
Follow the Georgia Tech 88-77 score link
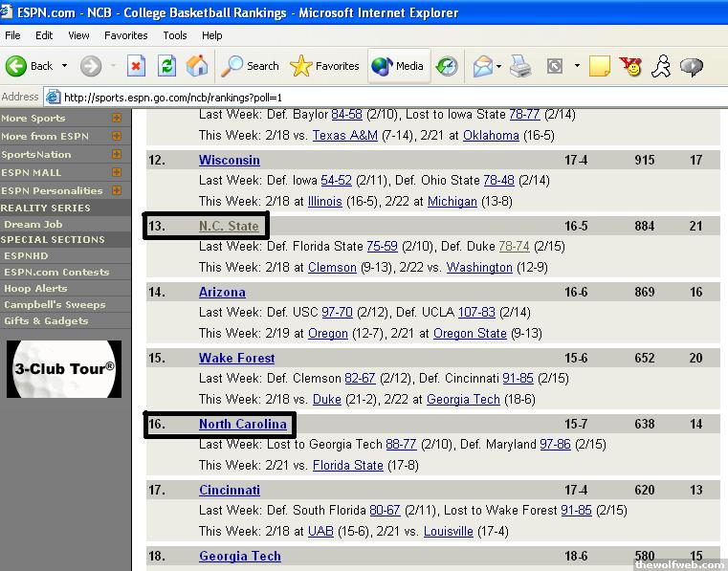(x=401, y=444)
